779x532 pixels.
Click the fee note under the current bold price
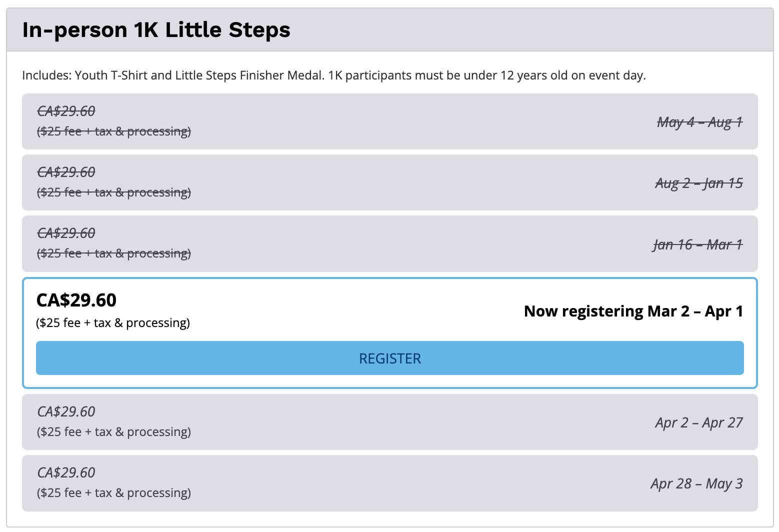point(113,323)
